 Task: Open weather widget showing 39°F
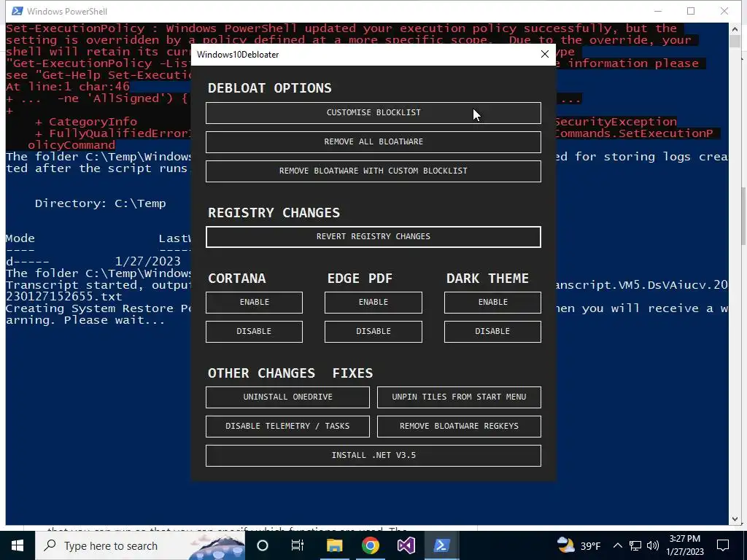click(x=578, y=545)
